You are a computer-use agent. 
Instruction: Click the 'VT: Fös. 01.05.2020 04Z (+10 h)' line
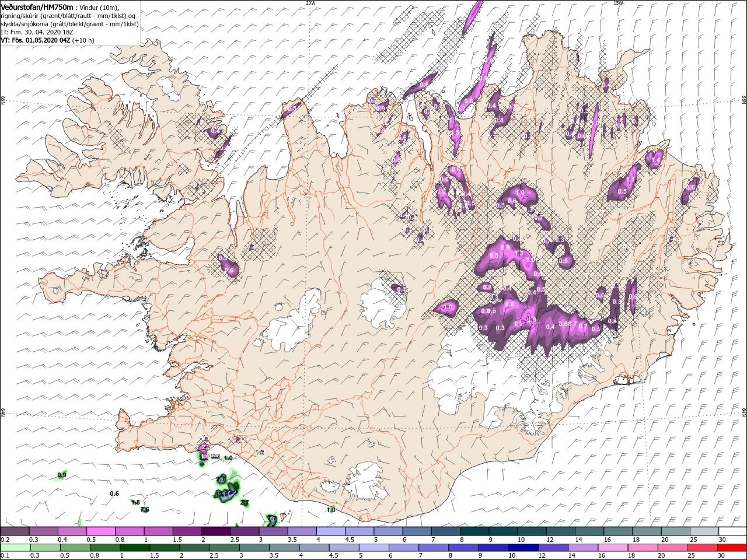coord(47,40)
